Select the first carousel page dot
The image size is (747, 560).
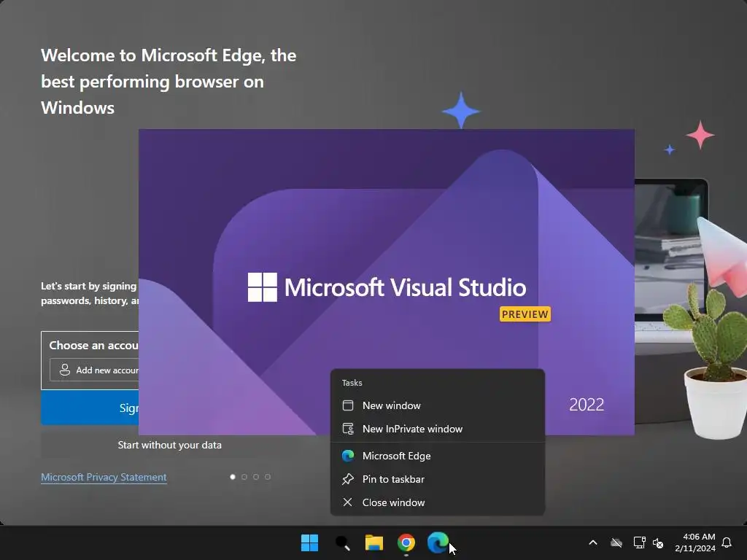[233, 477]
